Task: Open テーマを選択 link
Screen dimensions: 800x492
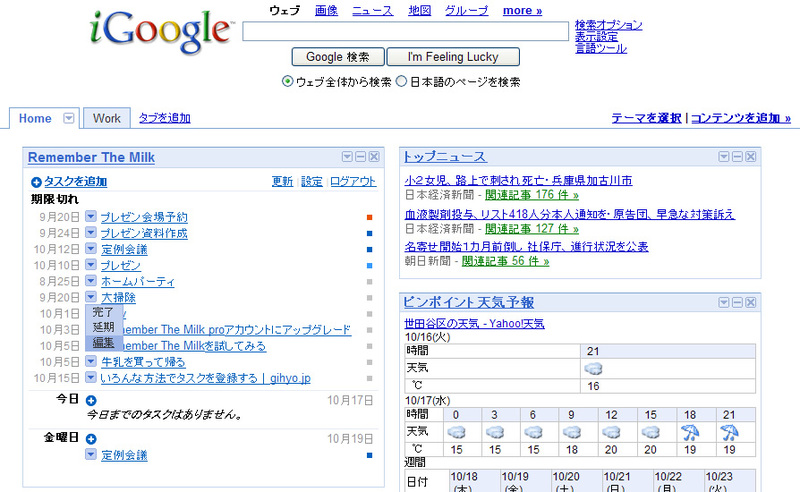Action: [646, 118]
